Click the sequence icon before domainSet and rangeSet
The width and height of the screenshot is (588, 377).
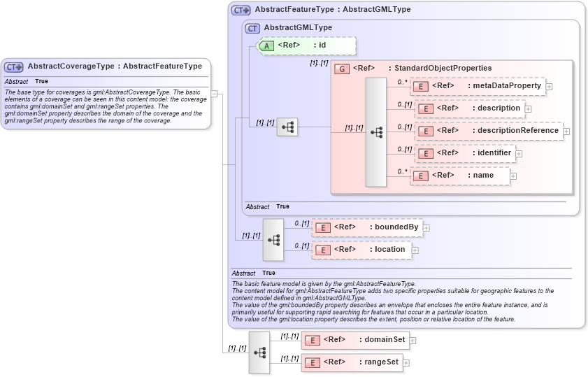(x=259, y=353)
